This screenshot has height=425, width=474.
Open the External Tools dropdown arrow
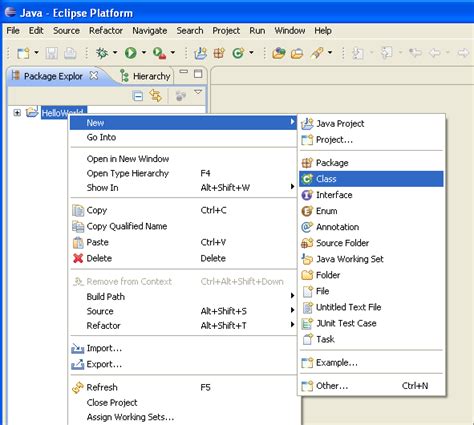(173, 53)
